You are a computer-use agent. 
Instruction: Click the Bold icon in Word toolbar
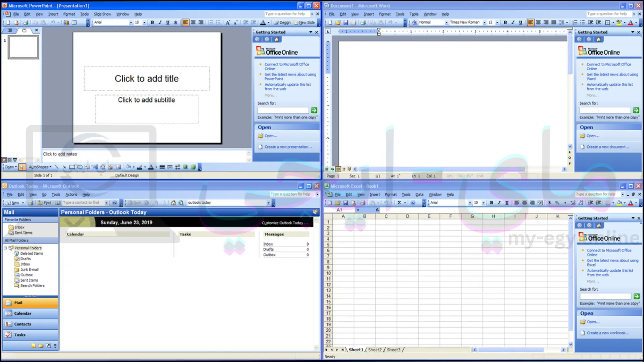tap(505, 22)
